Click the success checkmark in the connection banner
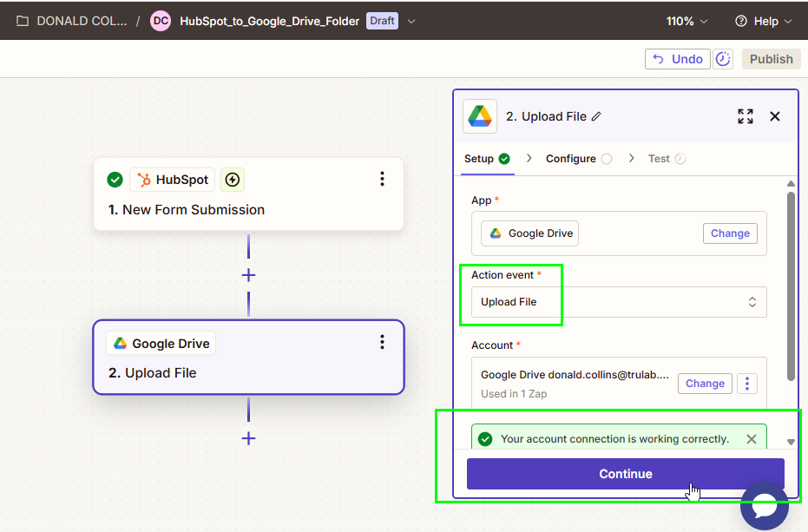The height and width of the screenshot is (532, 808). click(485, 439)
